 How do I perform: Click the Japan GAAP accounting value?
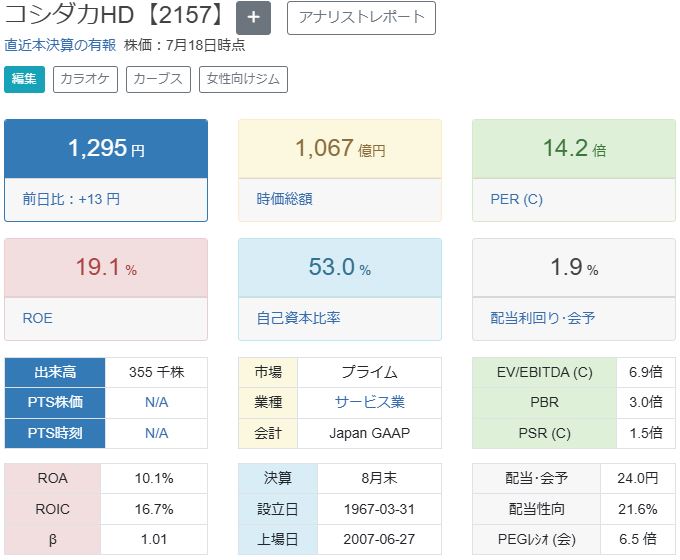coord(369,433)
